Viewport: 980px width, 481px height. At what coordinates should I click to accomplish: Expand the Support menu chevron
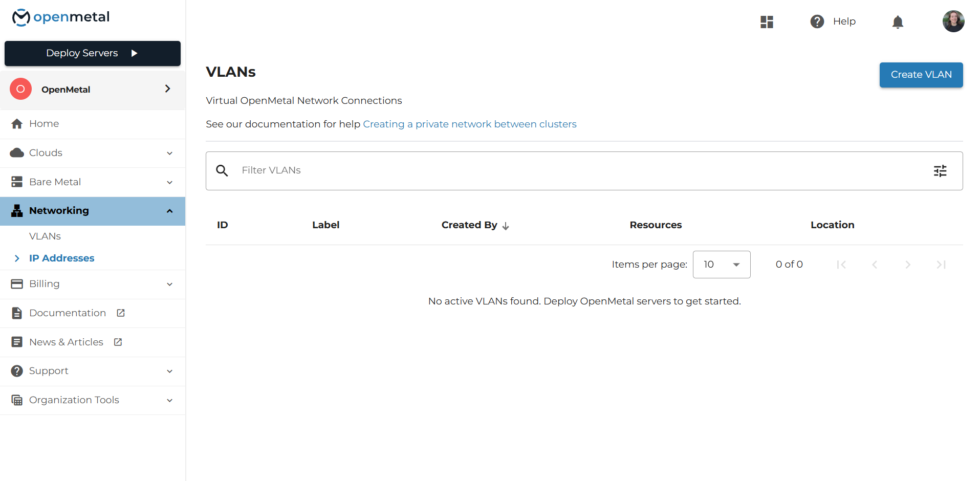tap(169, 371)
